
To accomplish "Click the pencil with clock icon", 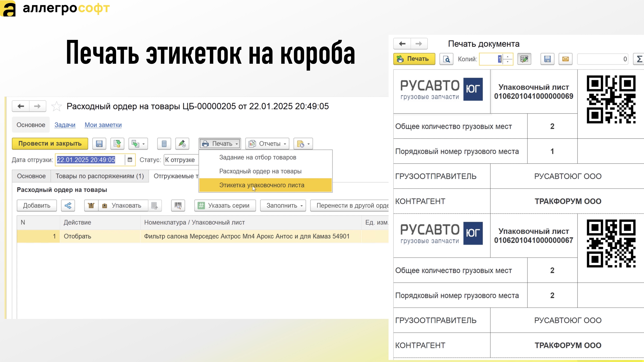I will (x=182, y=144).
